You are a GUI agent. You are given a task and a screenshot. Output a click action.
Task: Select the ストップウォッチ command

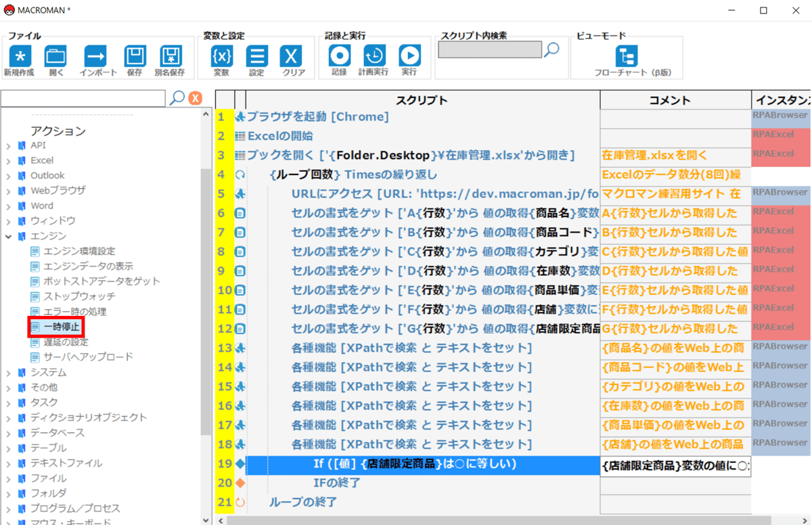point(79,296)
